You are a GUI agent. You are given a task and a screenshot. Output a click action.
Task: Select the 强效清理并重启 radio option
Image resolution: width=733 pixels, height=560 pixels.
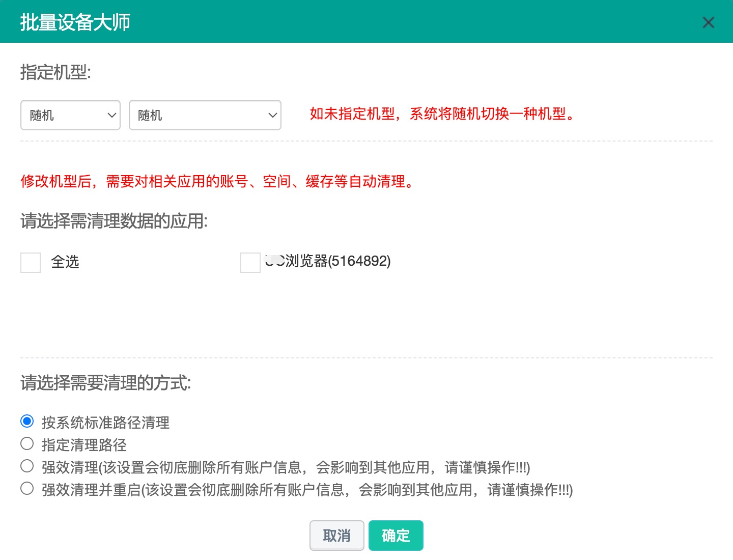tap(27, 489)
